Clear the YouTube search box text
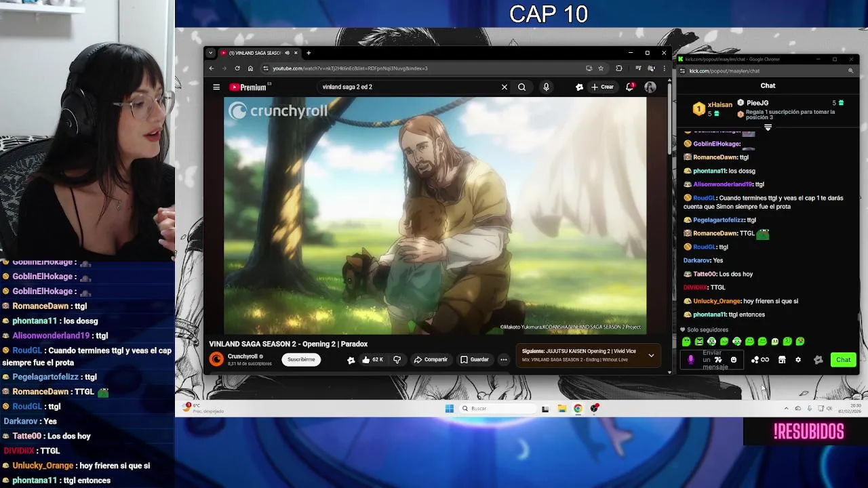The image size is (868, 488). 504,87
